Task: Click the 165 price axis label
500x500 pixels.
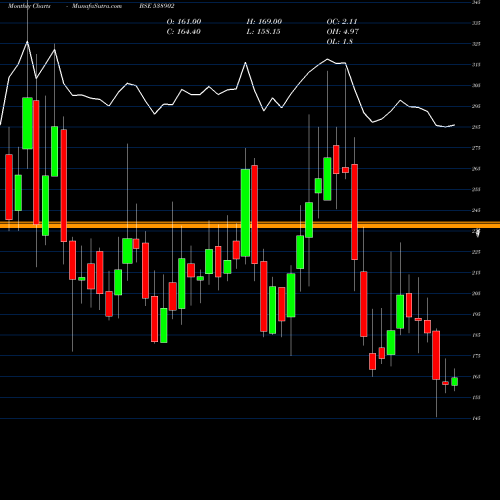Action: tap(476, 377)
